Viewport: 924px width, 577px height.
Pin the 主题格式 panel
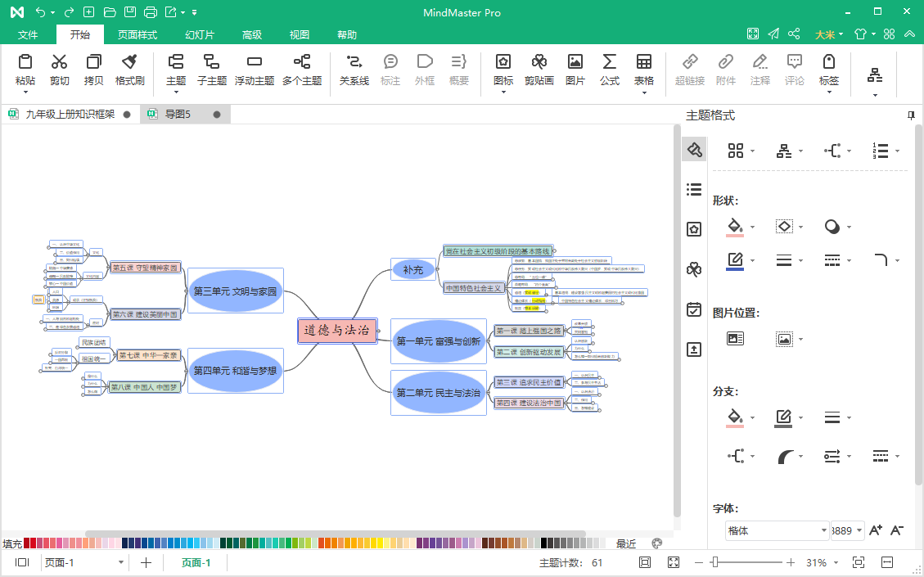pos(911,115)
